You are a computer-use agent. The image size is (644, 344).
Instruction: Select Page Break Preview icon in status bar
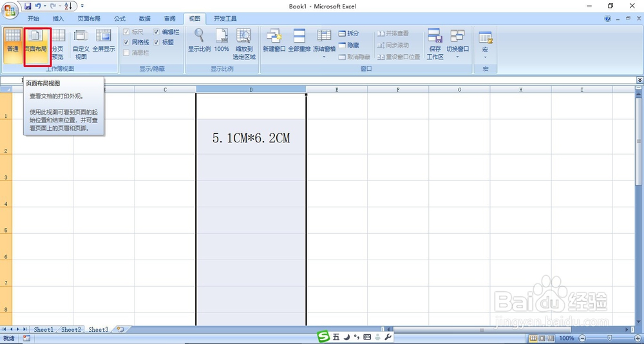[549, 338]
